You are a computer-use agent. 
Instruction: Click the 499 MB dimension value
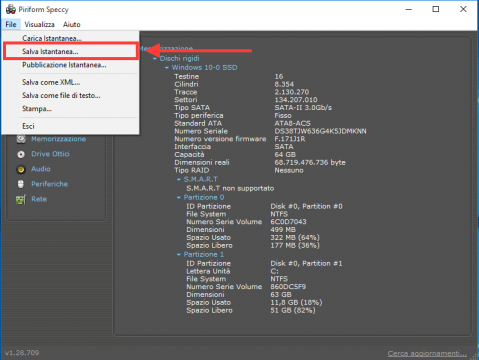pos(283,230)
